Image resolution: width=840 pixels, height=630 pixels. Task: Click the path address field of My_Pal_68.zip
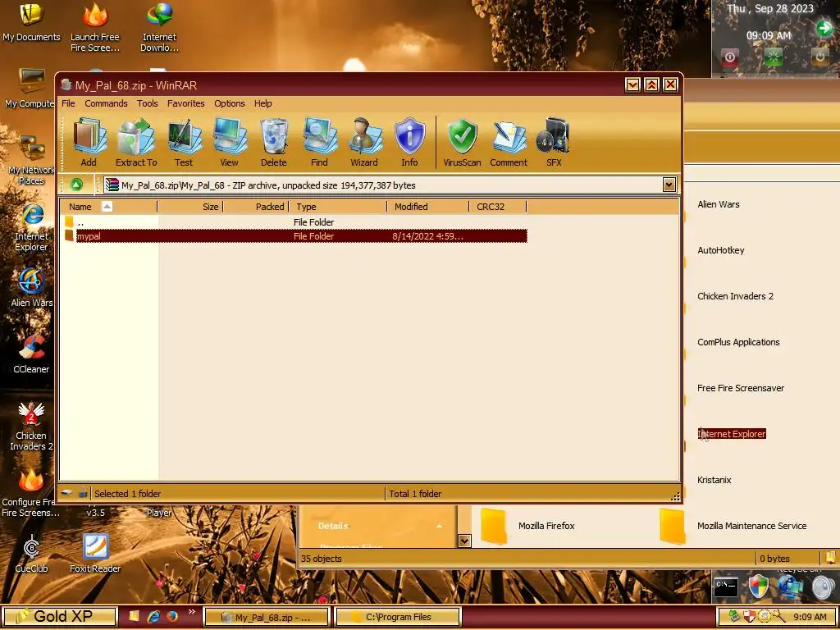(x=383, y=185)
